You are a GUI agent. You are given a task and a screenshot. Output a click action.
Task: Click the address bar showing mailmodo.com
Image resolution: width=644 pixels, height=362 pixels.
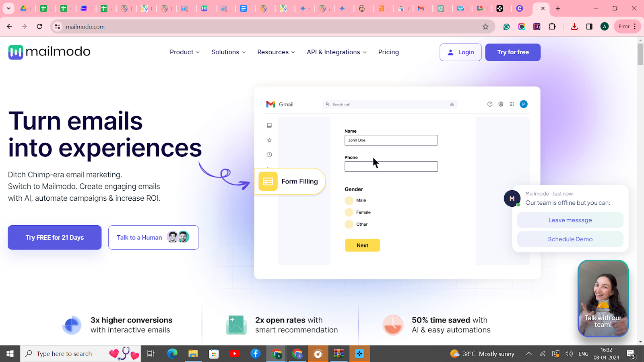[x=270, y=27]
